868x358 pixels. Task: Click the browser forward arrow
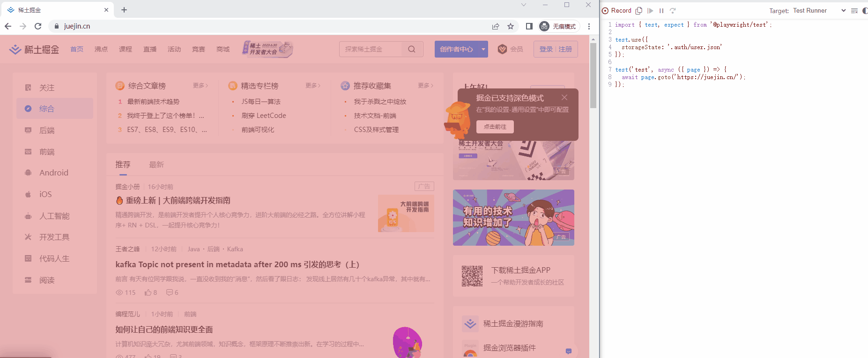click(23, 26)
